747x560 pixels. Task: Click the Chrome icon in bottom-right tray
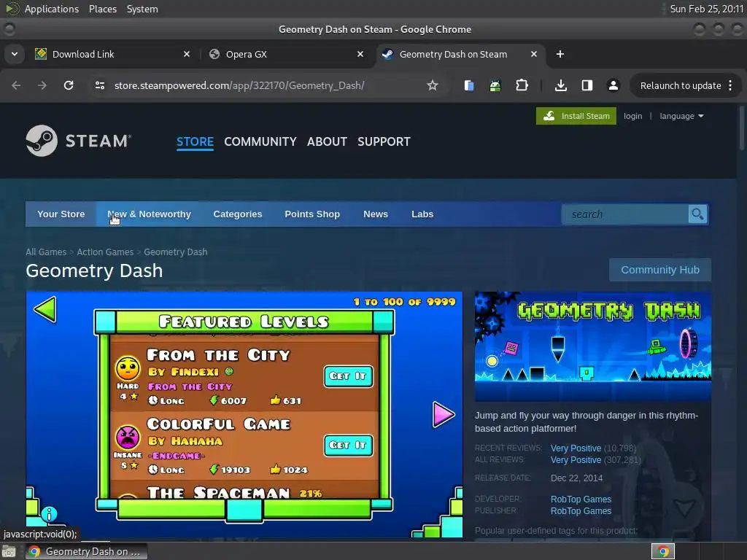[x=663, y=551]
